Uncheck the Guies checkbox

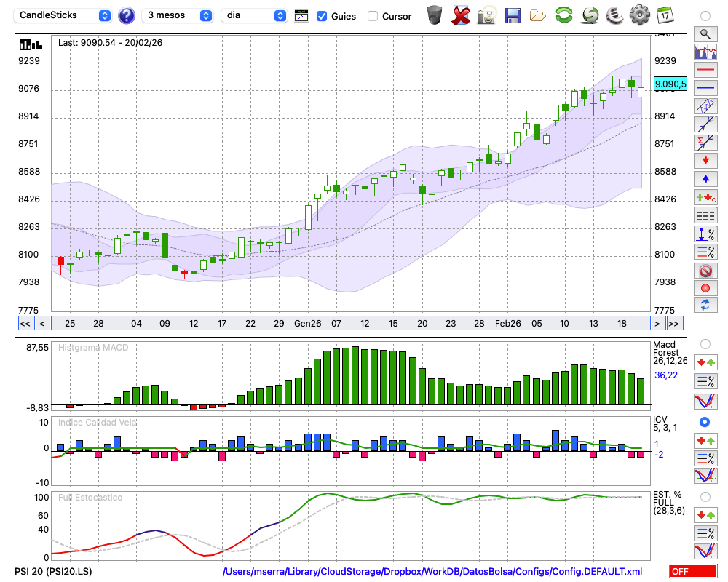pos(322,16)
